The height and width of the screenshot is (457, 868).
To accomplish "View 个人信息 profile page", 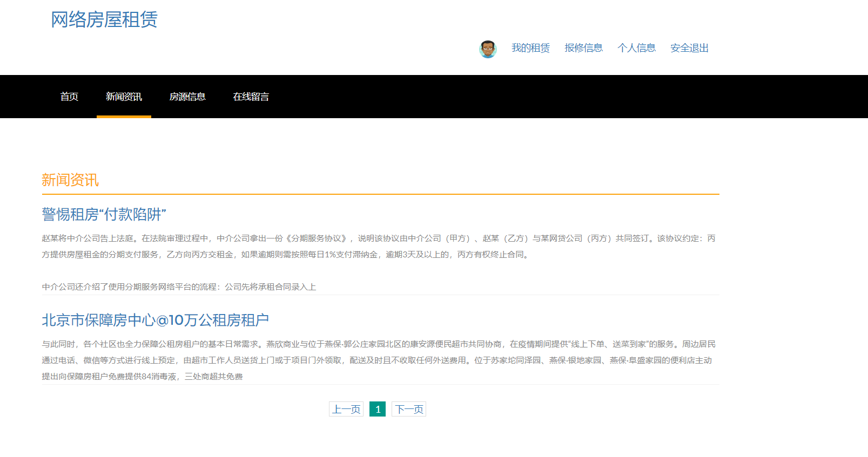I will (636, 48).
